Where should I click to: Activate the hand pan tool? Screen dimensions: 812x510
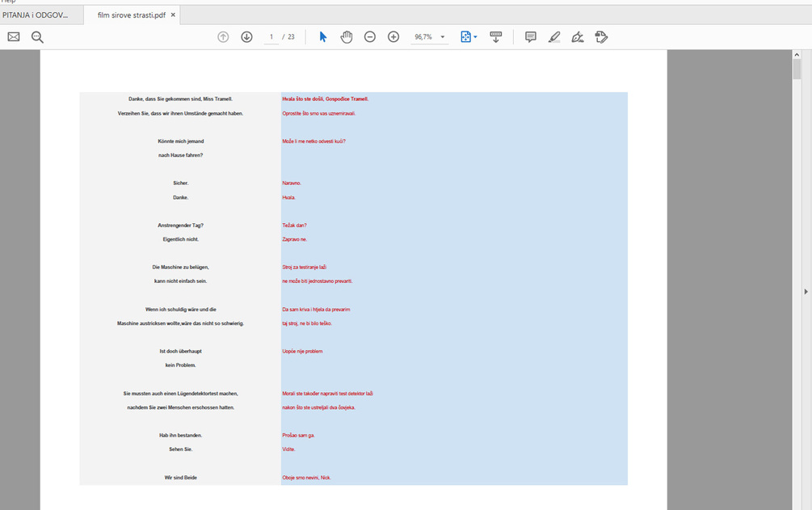click(x=347, y=37)
